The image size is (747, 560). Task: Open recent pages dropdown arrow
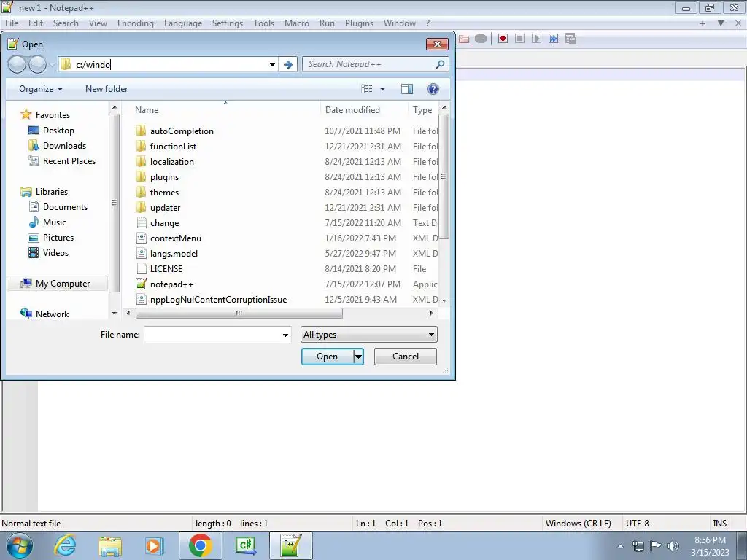[52, 65]
